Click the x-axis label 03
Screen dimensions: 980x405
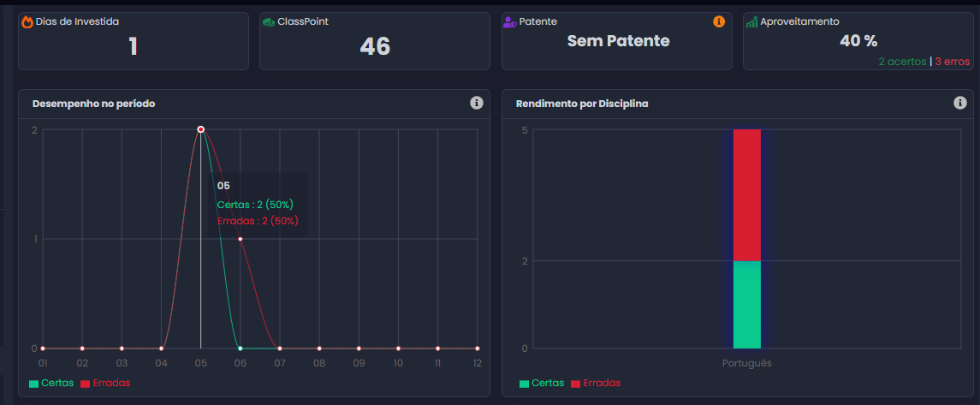pyautogui.click(x=122, y=362)
